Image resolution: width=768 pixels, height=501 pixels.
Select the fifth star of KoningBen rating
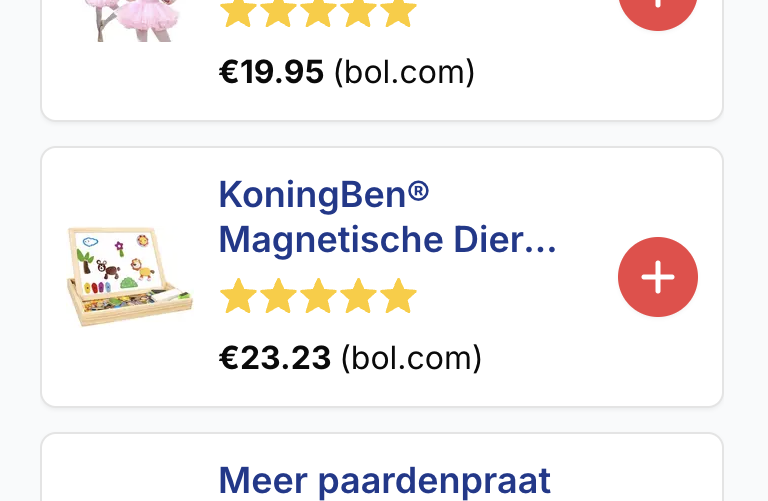[398, 297]
